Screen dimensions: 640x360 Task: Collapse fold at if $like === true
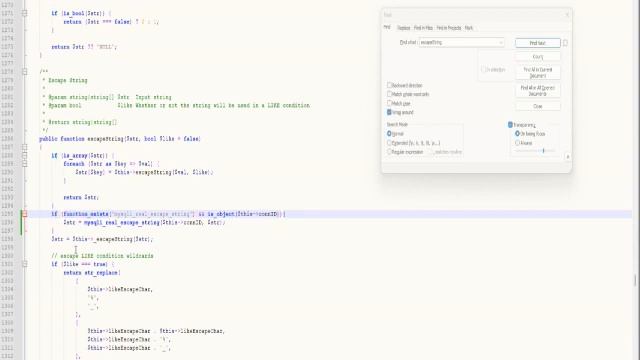24,264
